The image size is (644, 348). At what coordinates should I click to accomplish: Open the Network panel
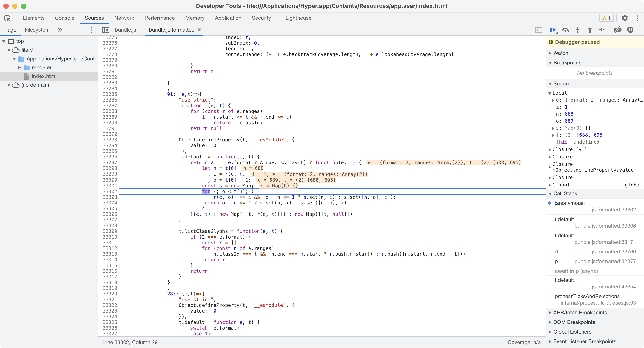coord(124,18)
